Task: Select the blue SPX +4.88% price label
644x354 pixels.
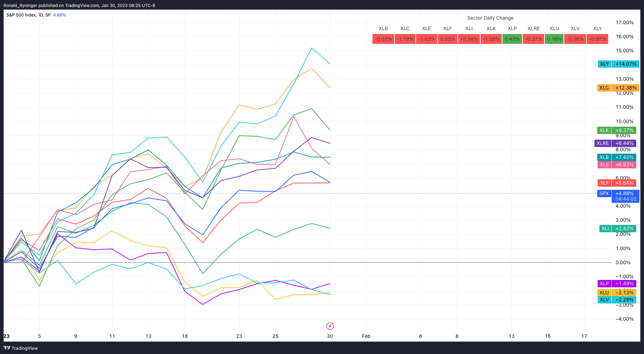Action: [618, 193]
